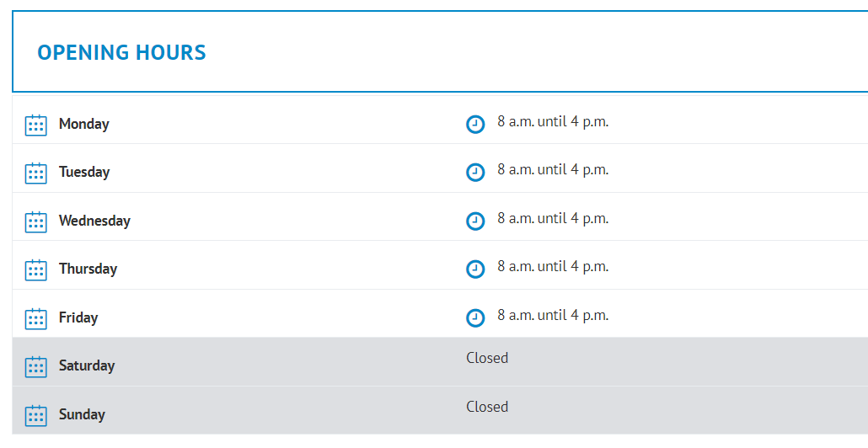The height and width of the screenshot is (448, 868).
Task: Click Closed text in Saturday row
Action: (487, 358)
